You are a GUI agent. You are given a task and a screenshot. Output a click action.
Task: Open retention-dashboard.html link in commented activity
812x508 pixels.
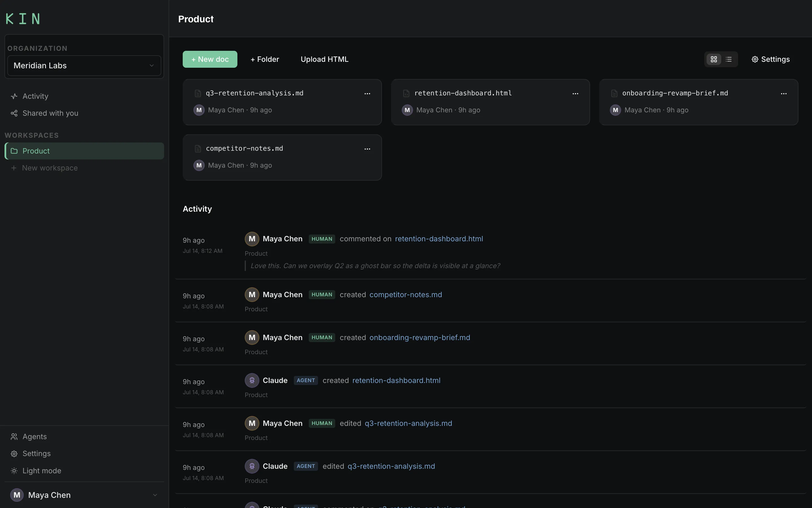coord(439,239)
